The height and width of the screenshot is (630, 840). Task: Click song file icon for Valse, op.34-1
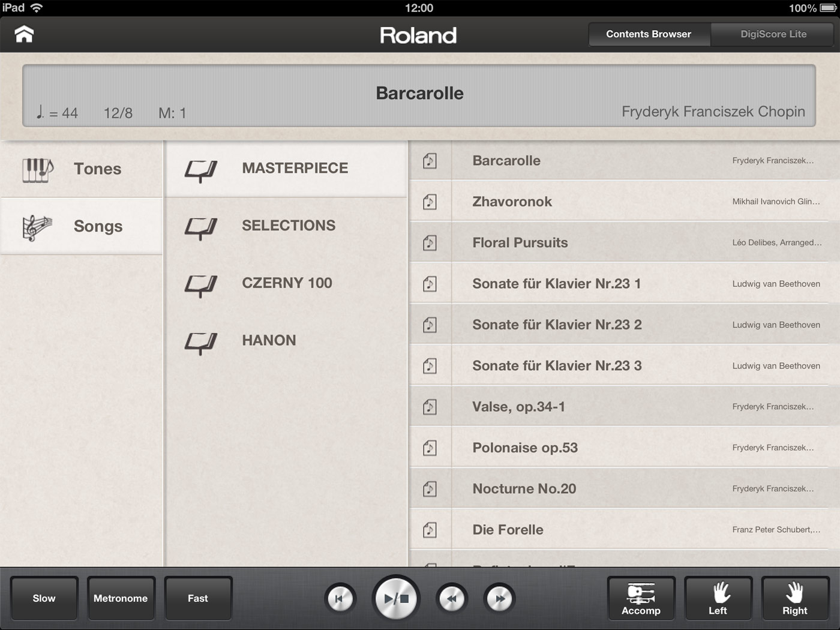click(x=430, y=407)
